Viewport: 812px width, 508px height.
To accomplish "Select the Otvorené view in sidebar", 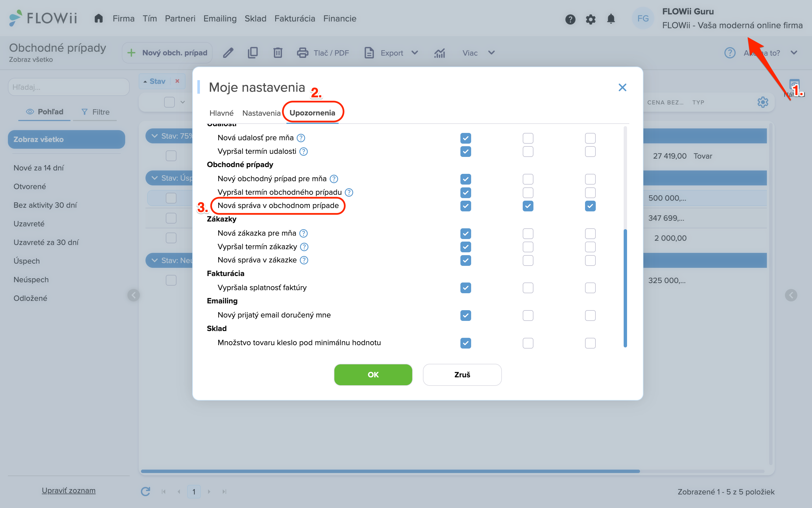I will pyautogui.click(x=30, y=187).
